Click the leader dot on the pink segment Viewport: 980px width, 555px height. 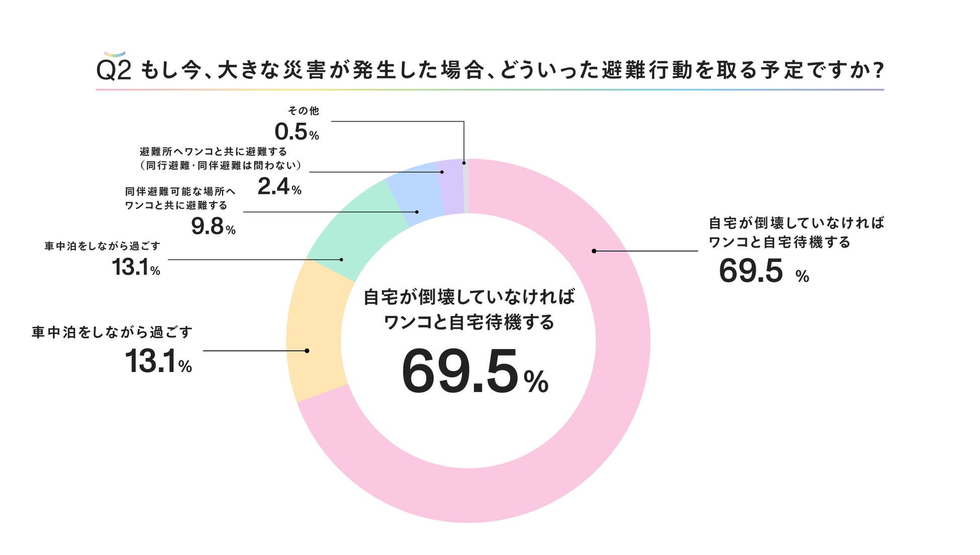[x=594, y=251]
